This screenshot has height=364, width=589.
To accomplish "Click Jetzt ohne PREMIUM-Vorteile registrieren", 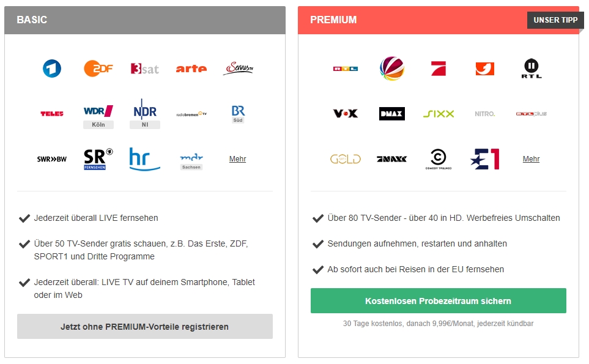I will click(144, 327).
